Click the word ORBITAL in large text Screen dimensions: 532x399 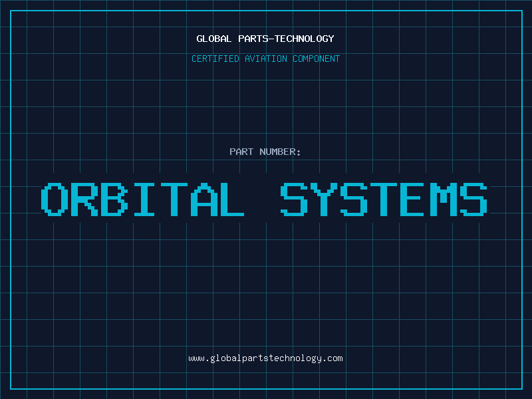142,199
